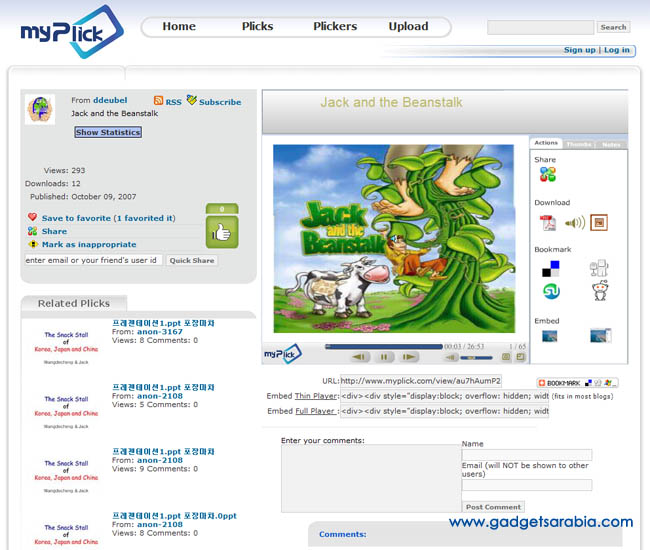The image size is (650, 550).
Task: Download the PDF file icon
Action: click(548, 223)
